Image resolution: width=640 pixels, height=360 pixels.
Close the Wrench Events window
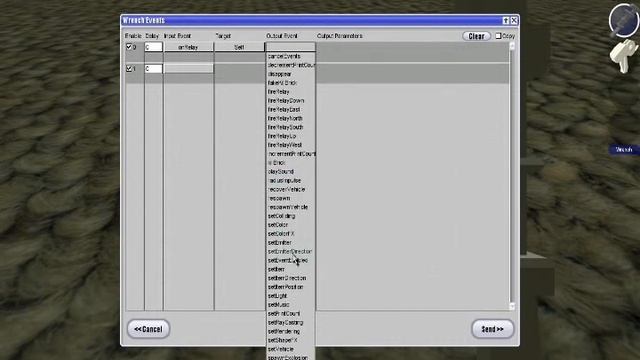(514, 20)
